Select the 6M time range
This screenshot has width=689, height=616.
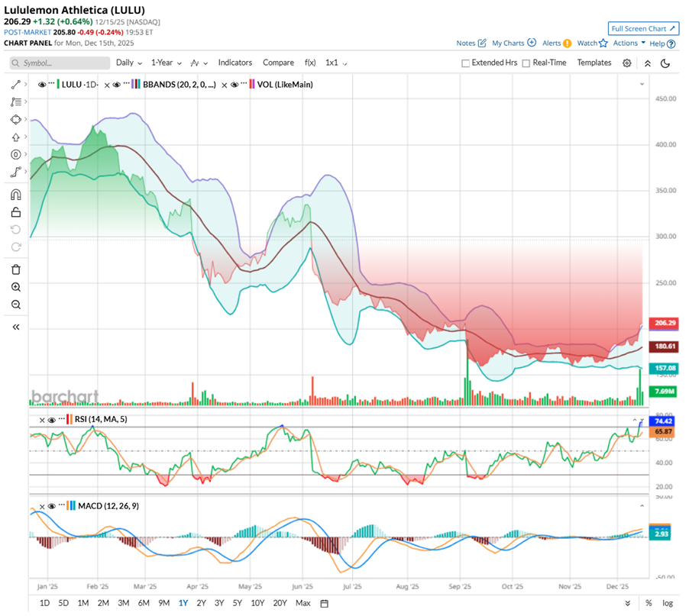144,603
